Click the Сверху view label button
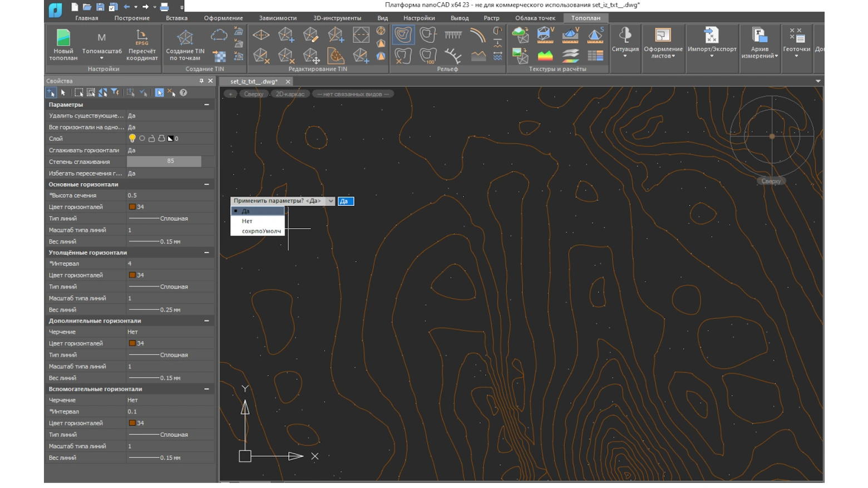 (x=253, y=94)
